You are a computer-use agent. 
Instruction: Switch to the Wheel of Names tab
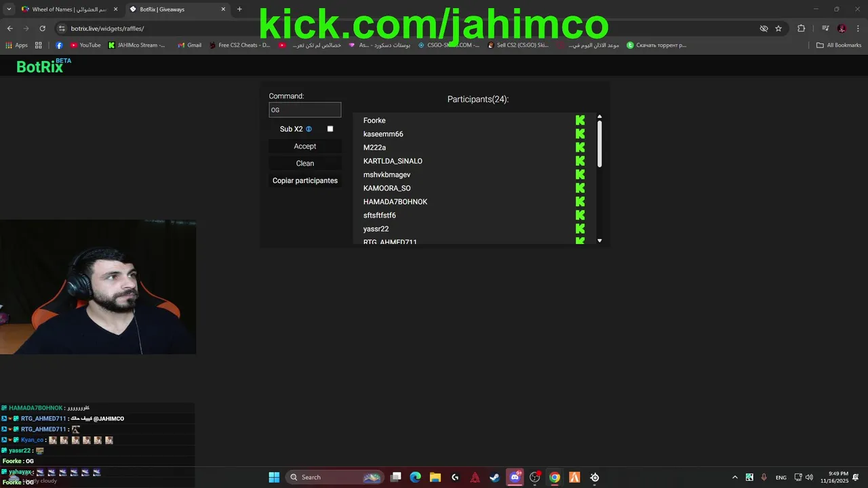click(x=68, y=9)
